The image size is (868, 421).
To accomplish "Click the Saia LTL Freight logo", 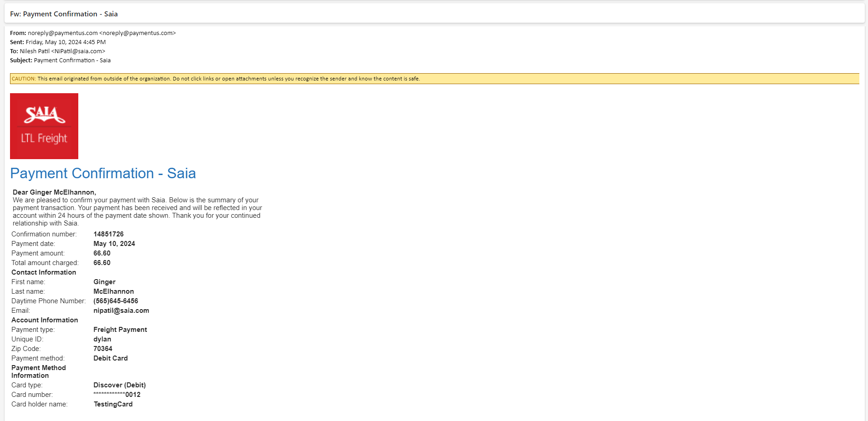I will (44, 126).
